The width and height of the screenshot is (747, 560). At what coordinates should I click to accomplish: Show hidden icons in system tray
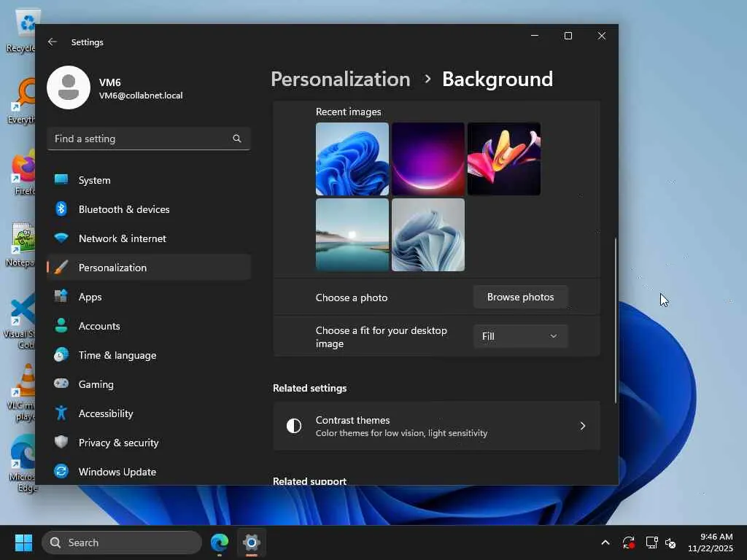coord(605,542)
